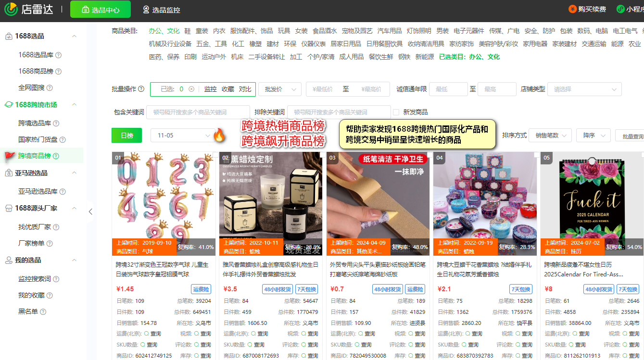Open 小程序 at the top right
The image size is (644, 360).
click(x=630, y=8)
